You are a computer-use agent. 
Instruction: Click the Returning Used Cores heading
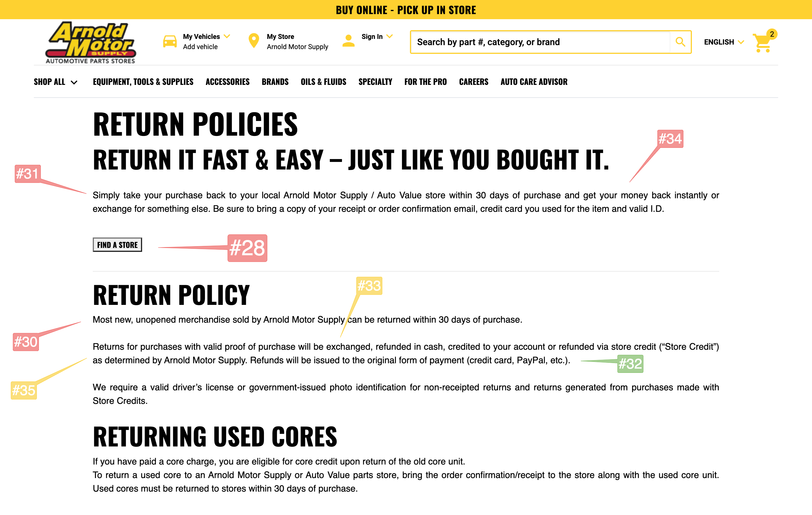(215, 437)
